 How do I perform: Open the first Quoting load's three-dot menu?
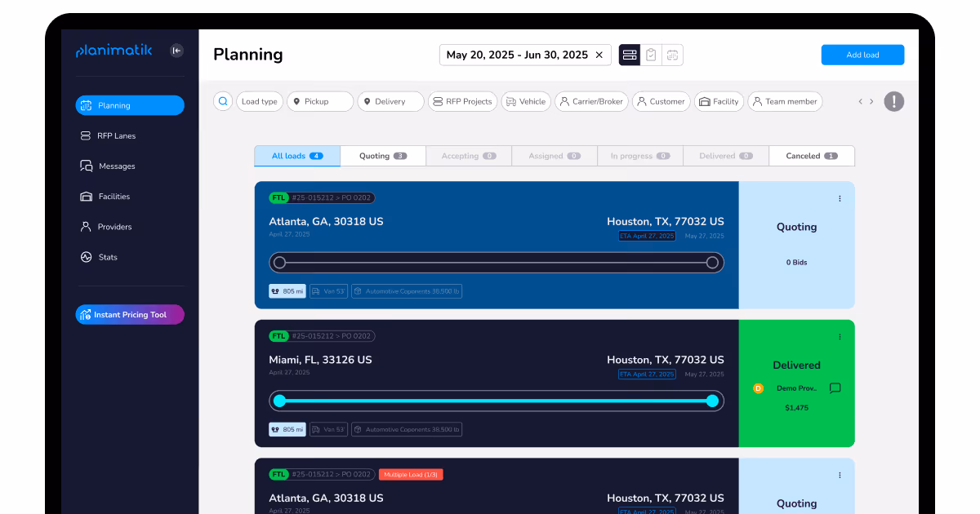coord(840,198)
